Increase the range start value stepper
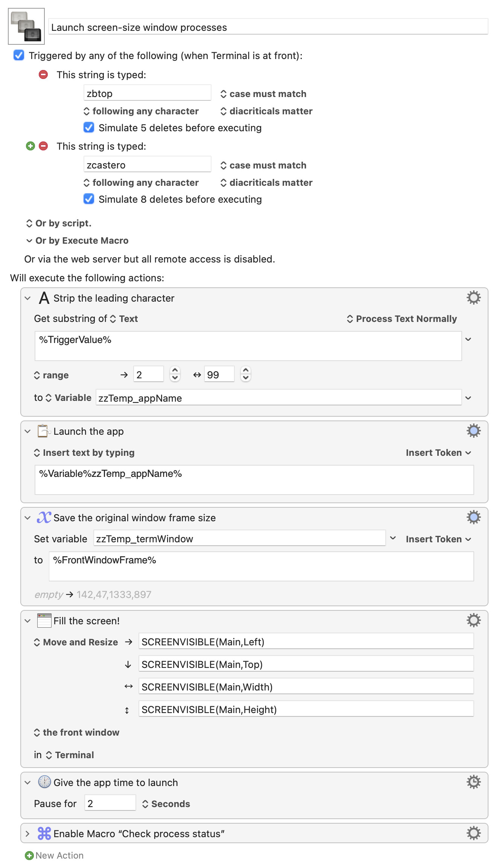The height and width of the screenshot is (868, 496). coord(175,370)
